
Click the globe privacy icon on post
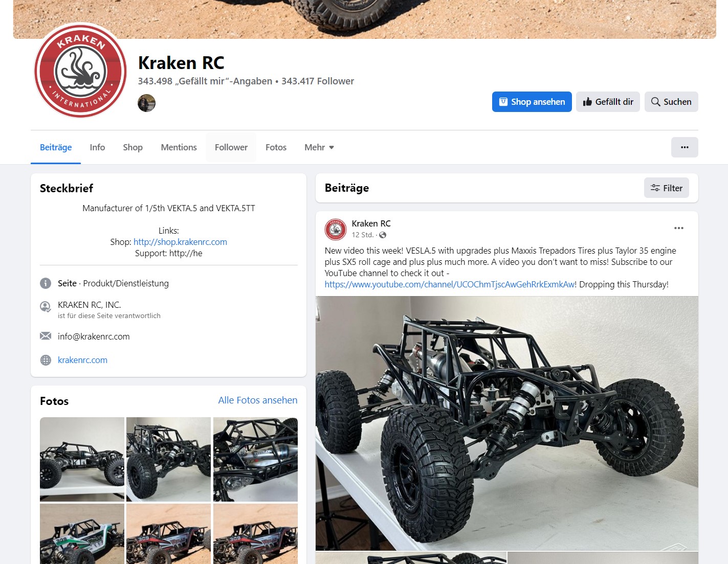383,235
